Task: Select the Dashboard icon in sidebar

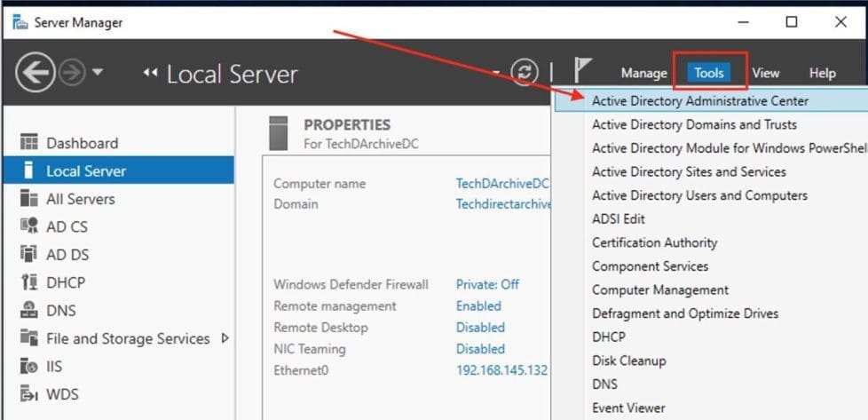Action: click(29, 143)
